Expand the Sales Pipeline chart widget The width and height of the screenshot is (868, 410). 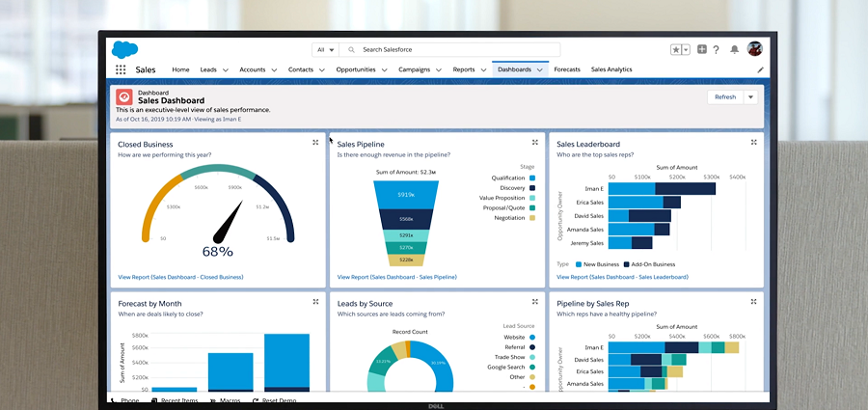tap(534, 143)
